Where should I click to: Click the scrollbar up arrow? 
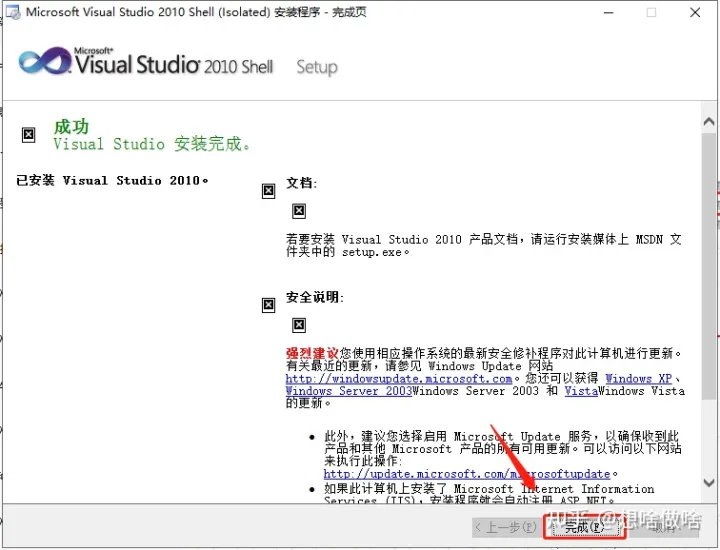pyautogui.click(x=709, y=121)
